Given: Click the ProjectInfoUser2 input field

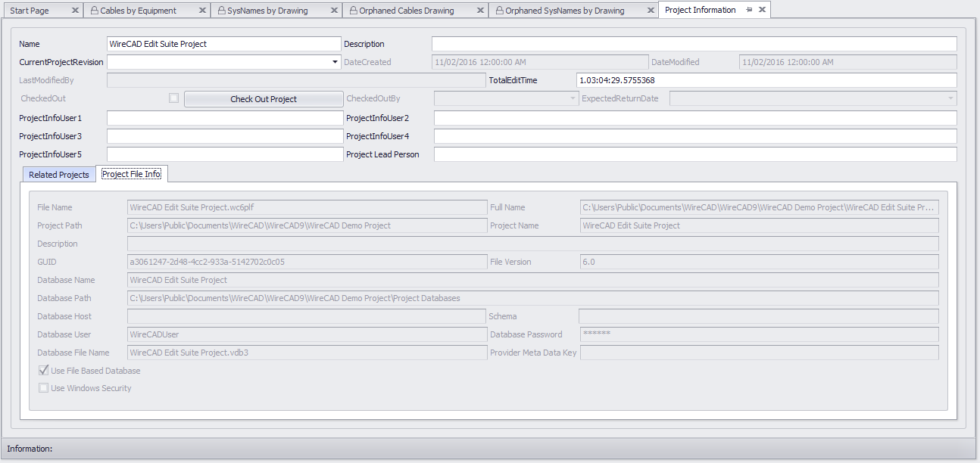Looking at the screenshot, I should pyautogui.click(x=695, y=118).
